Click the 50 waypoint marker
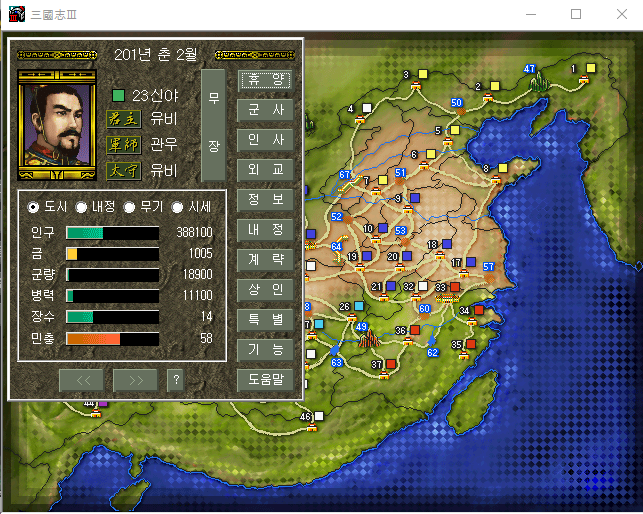 pos(456,103)
